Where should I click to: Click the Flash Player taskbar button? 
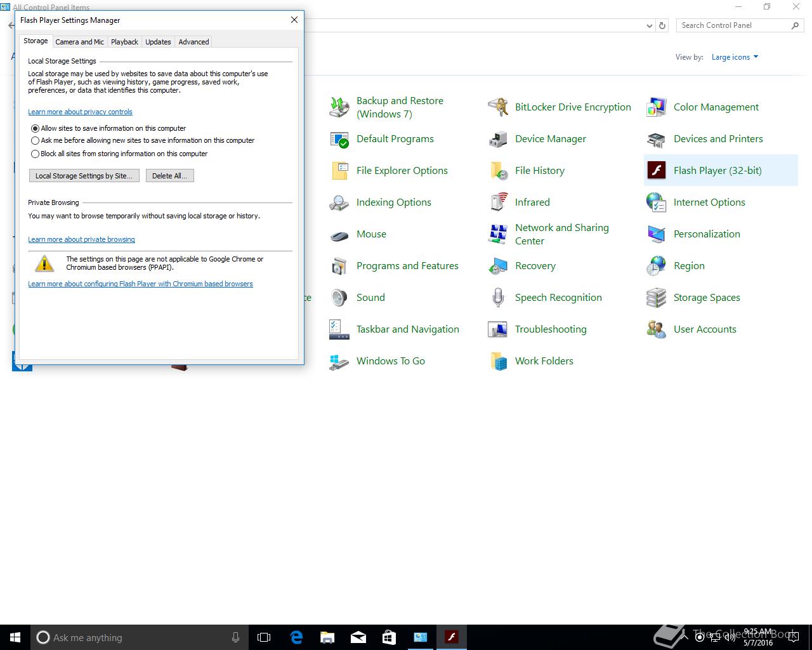point(451,637)
